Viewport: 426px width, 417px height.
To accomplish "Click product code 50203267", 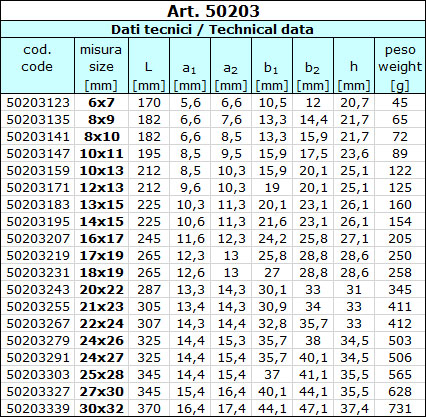I will [38, 323].
